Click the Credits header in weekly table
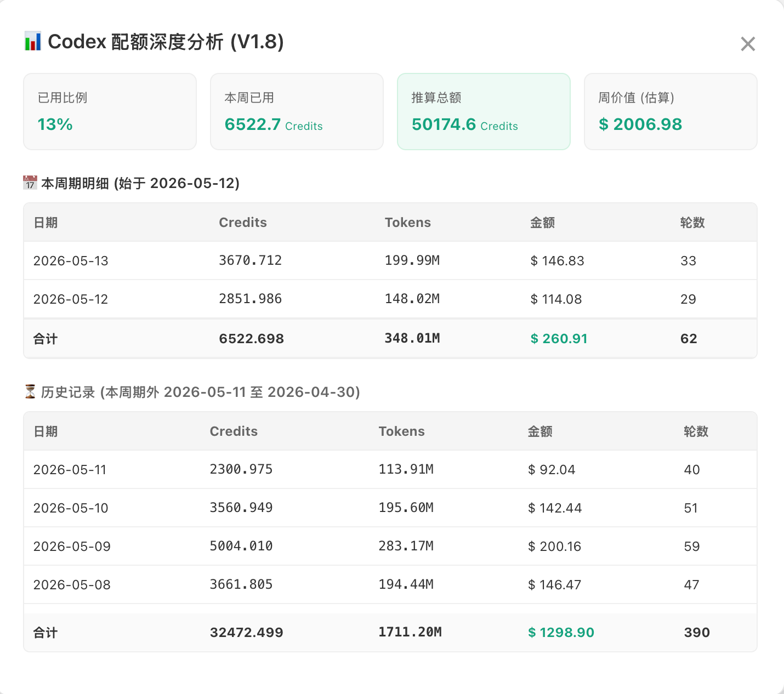The image size is (784, 694). tap(243, 223)
